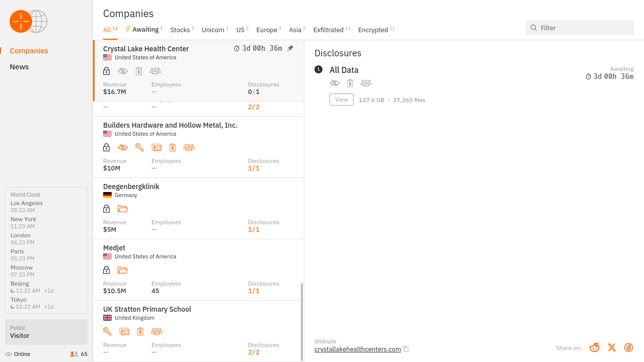
Task: Click crossed-eye icon on Builders Hardware card
Action: 123,147
